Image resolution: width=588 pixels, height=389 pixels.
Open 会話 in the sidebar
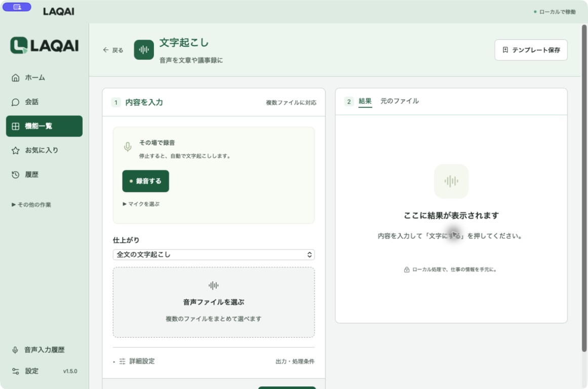[x=44, y=102]
